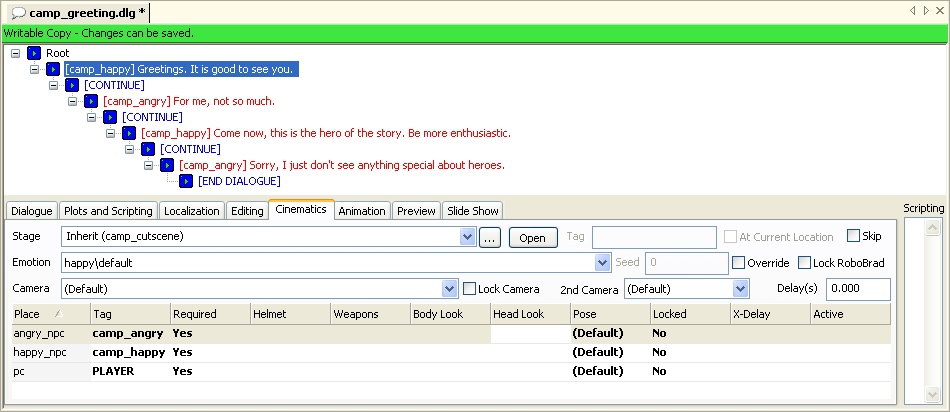
Task: Click the blue icon beside Root node
Action: coord(34,53)
